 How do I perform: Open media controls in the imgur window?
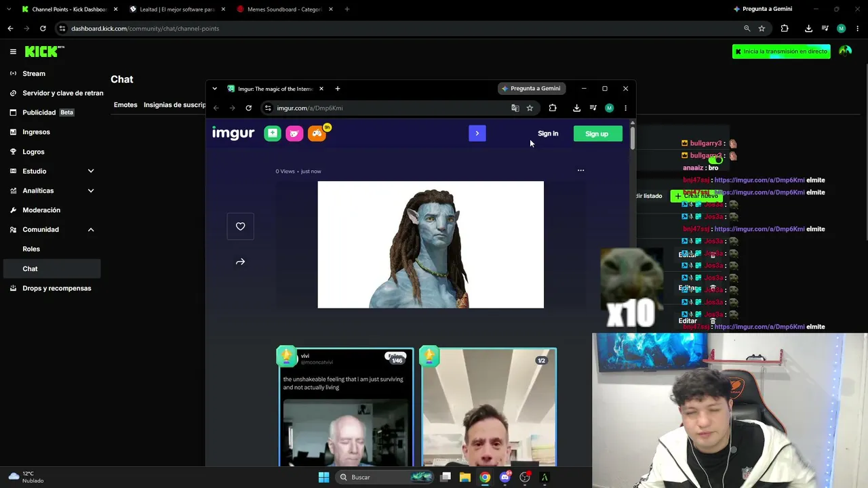[593, 108]
